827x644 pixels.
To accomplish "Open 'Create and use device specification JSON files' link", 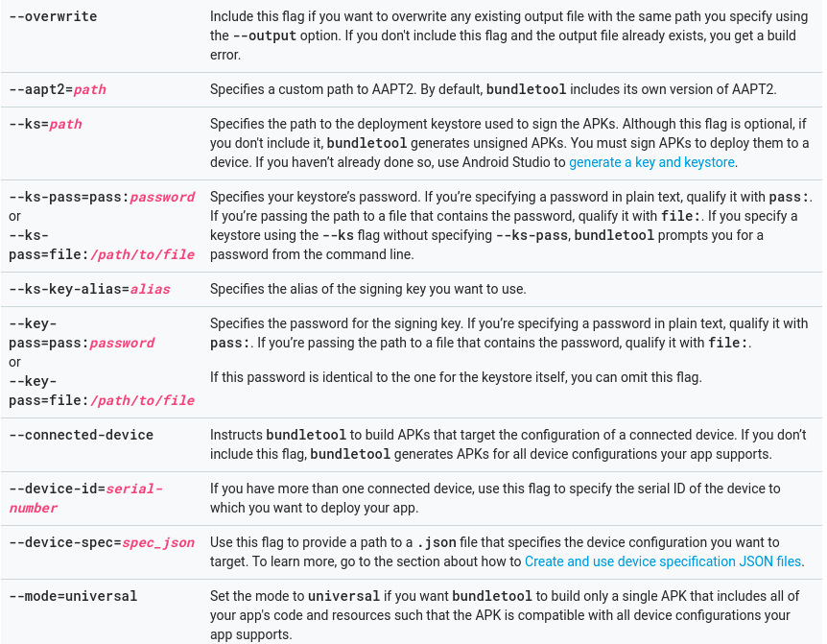I will (662, 561).
